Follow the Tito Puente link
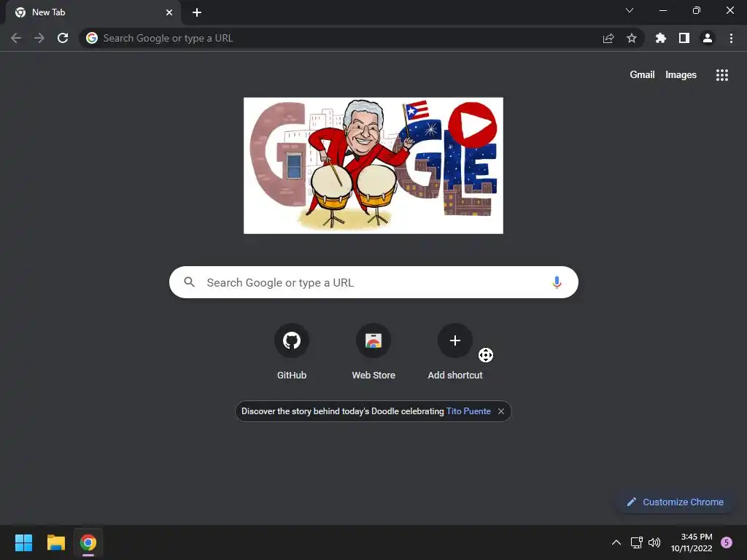This screenshot has width=747, height=560. (468, 411)
